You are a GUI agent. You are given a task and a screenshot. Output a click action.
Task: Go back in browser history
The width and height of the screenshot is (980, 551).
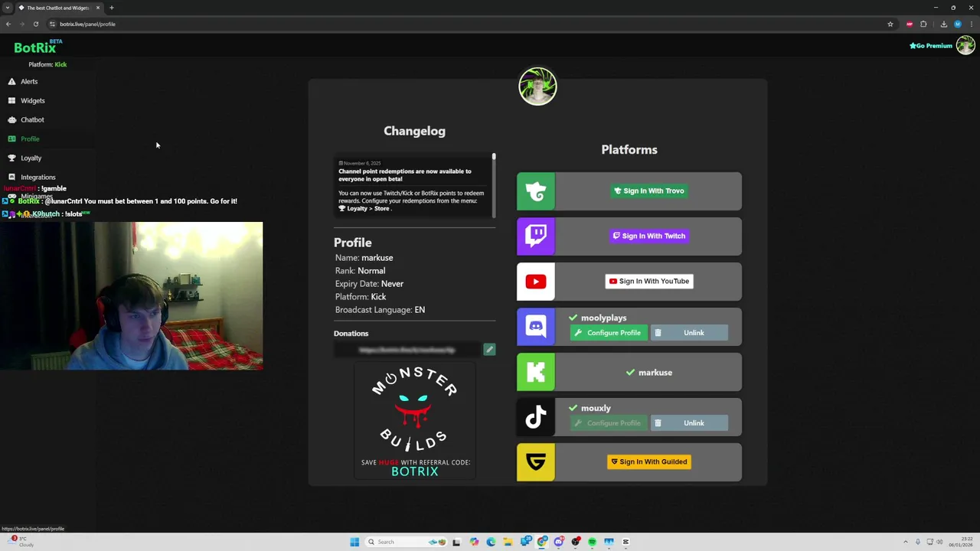pyautogui.click(x=8, y=24)
